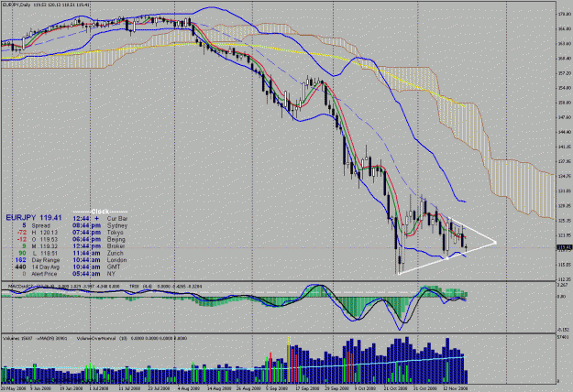Click the GMT clock row label
573x392 pixels.
pos(113,267)
